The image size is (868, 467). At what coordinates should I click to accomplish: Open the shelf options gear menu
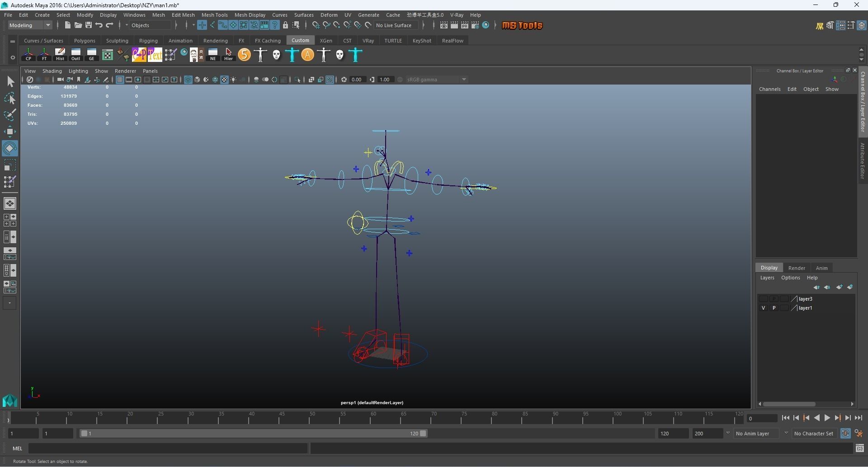click(13, 57)
